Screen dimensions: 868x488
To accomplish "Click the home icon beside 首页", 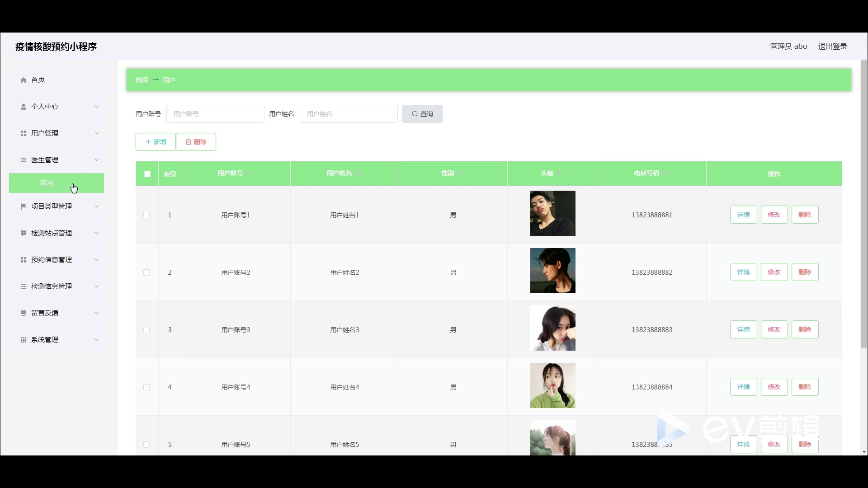I will (x=24, y=80).
